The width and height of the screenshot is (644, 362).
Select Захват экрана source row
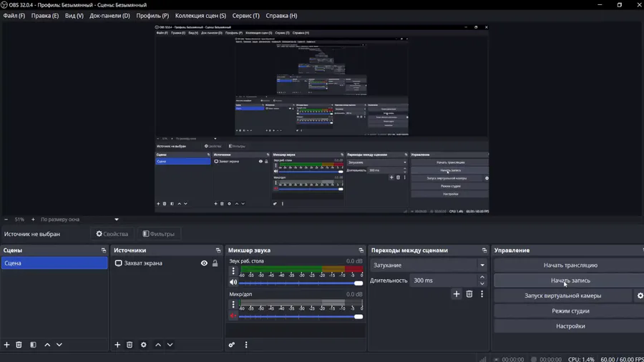point(167,263)
